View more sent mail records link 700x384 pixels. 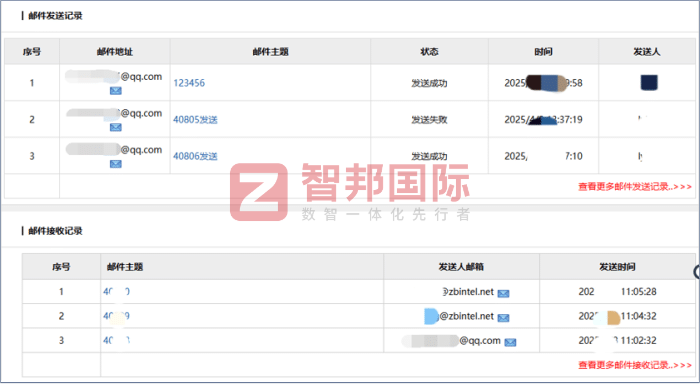(635, 187)
